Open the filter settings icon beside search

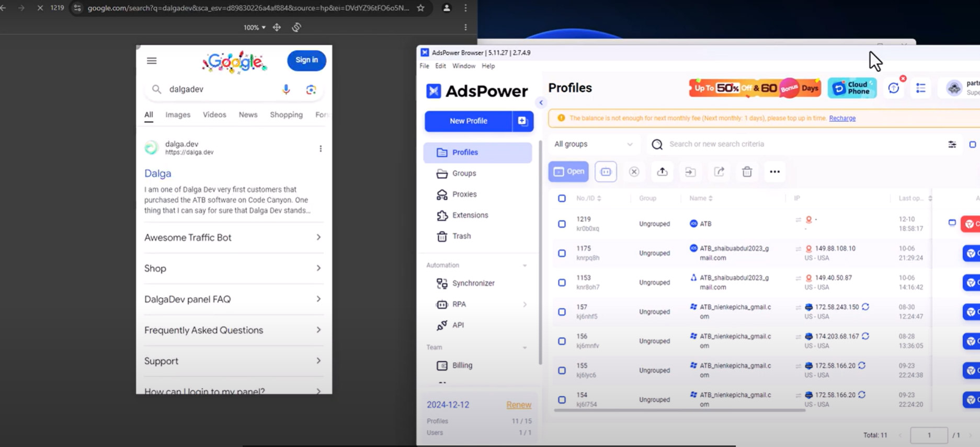(952, 144)
